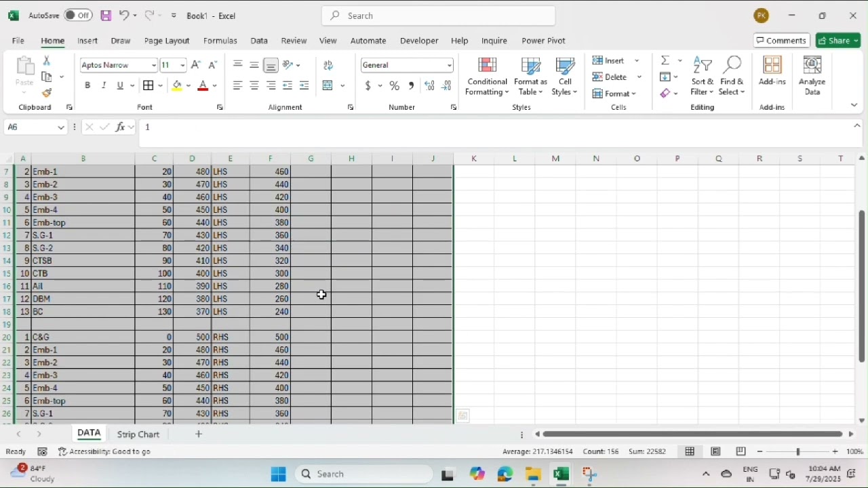Image resolution: width=868 pixels, height=488 pixels.
Task: Toggle Wrap Text
Action: click(329, 65)
